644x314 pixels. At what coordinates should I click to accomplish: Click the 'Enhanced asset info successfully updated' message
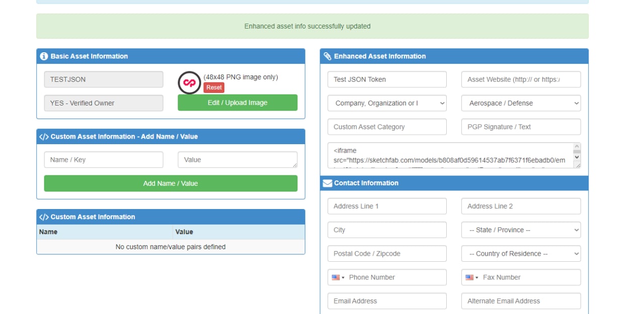pos(307,26)
